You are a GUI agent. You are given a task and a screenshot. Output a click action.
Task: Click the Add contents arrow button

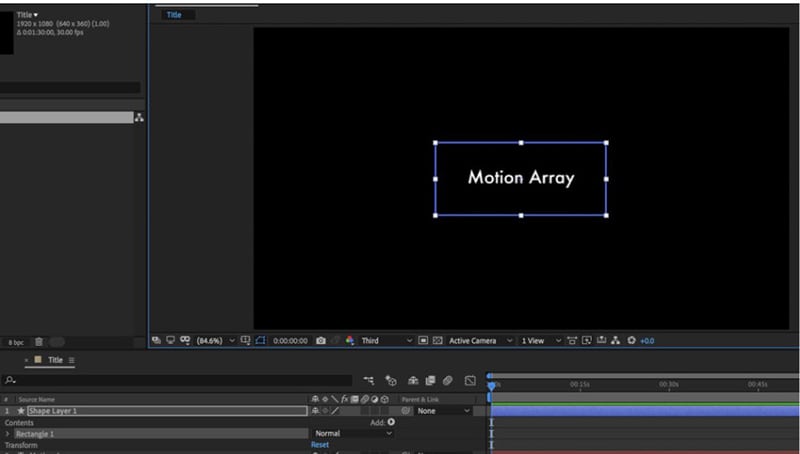pos(391,422)
